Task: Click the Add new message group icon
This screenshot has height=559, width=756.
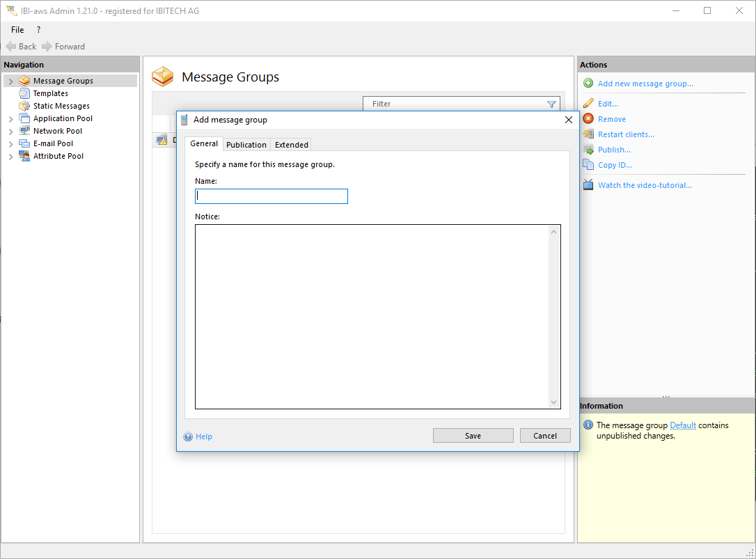Action: 588,84
